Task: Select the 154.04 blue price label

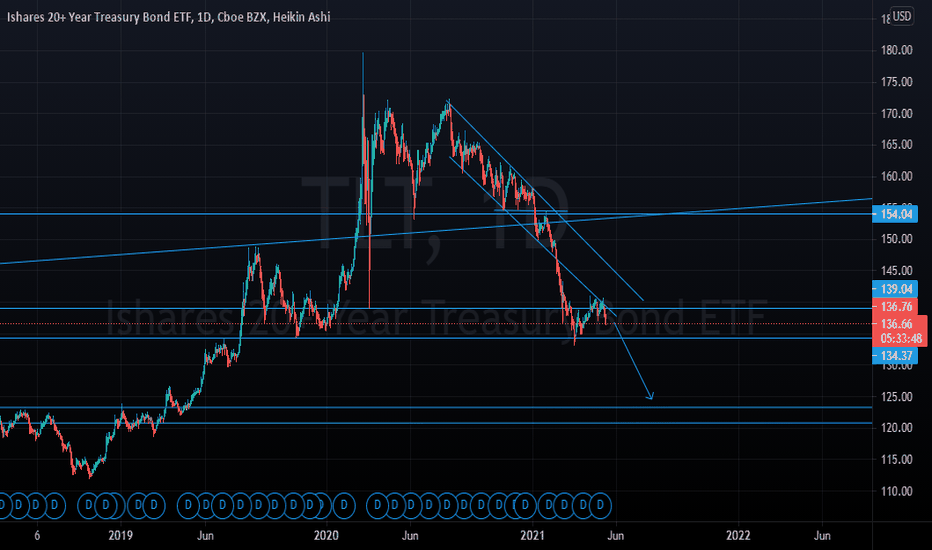Action: click(x=895, y=214)
